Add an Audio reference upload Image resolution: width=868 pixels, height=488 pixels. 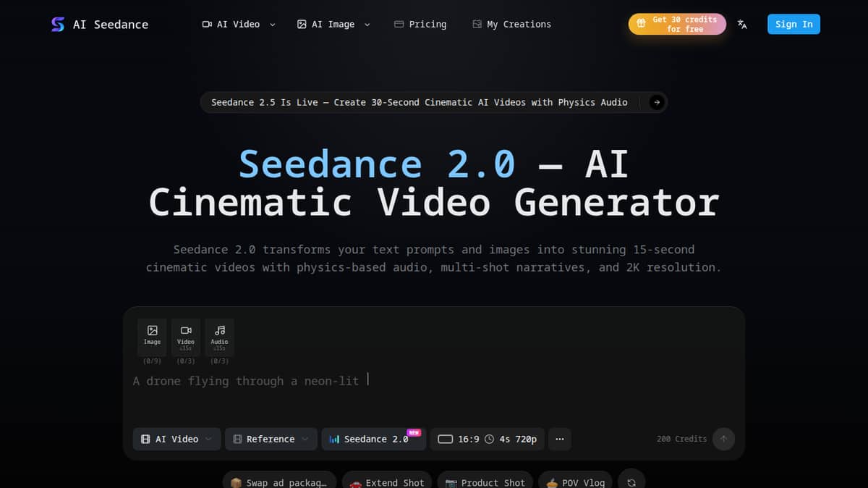219,337
